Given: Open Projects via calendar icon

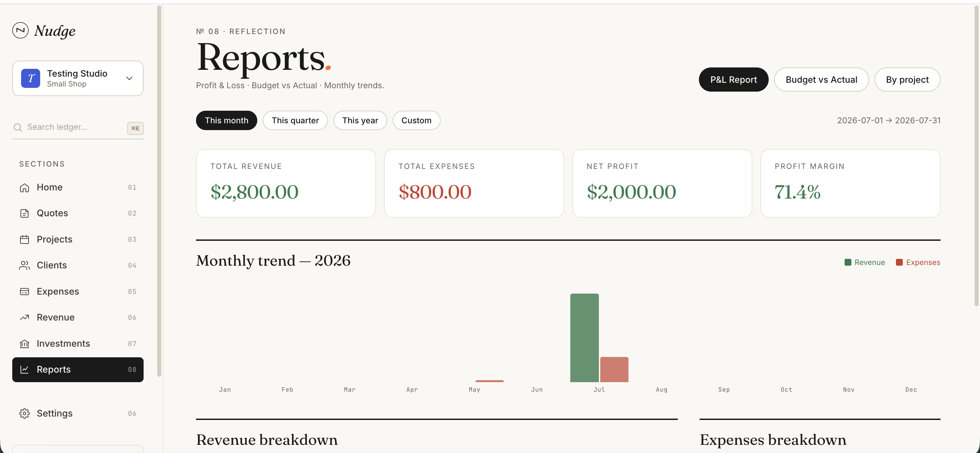Looking at the screenshot, I should [x=24, y=239].
